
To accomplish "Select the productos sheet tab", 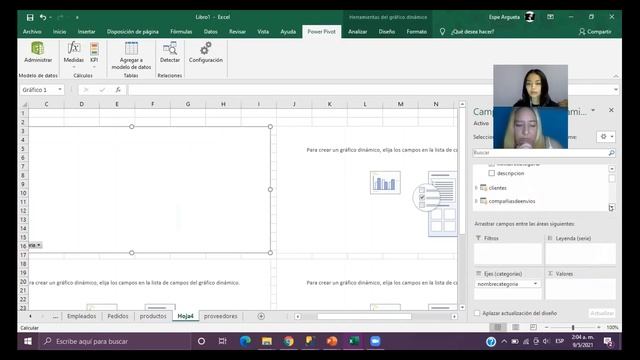I will point(153,316).
